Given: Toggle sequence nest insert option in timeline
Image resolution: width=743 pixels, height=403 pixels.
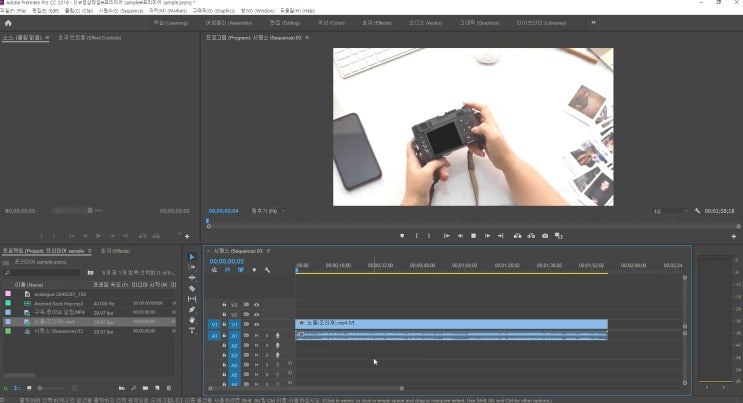Looking at the screenshot, I should pyautogui.click(x=214, y=270).
